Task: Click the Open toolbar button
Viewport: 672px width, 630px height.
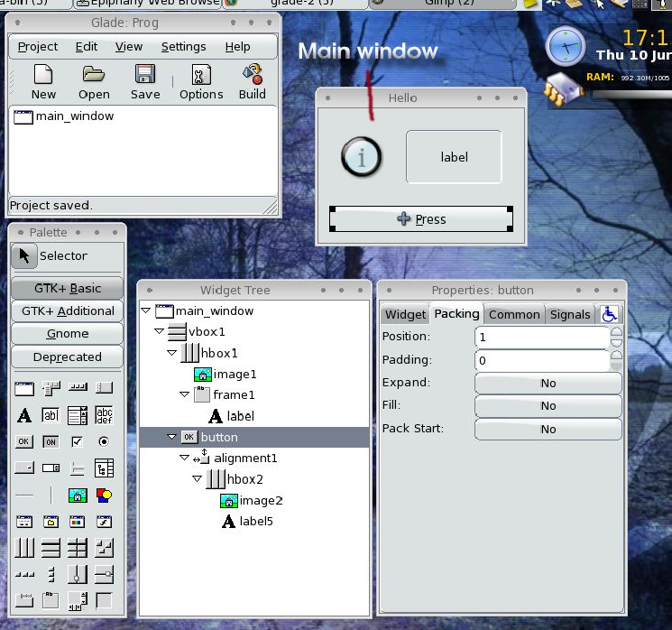Action: pyautogui.click(x=94, y=82)
